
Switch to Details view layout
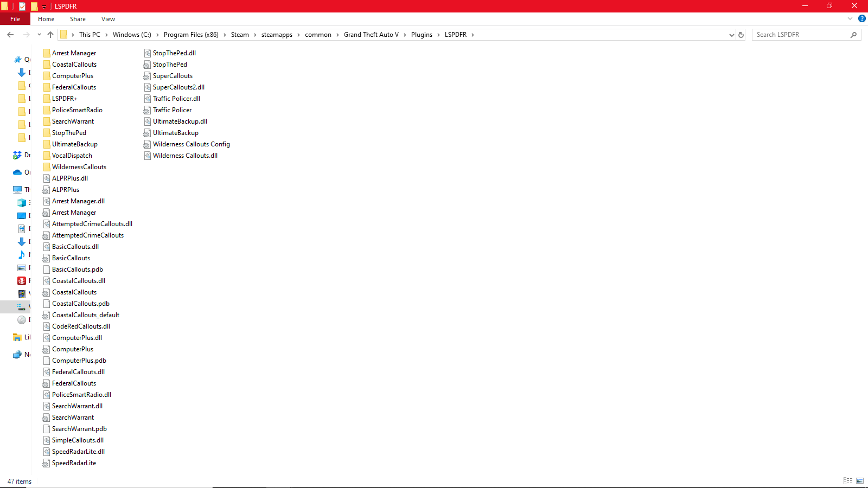pyautogui.click(x=848, y=481)
